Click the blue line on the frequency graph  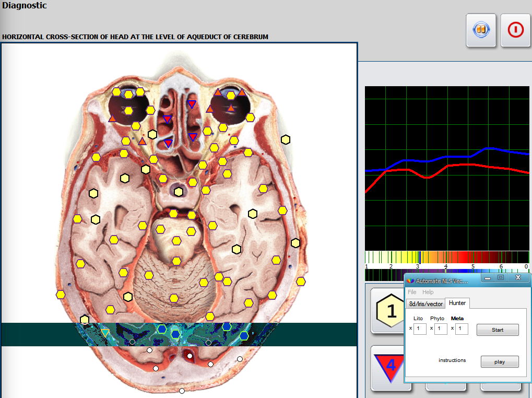click(x=448, y=157)
